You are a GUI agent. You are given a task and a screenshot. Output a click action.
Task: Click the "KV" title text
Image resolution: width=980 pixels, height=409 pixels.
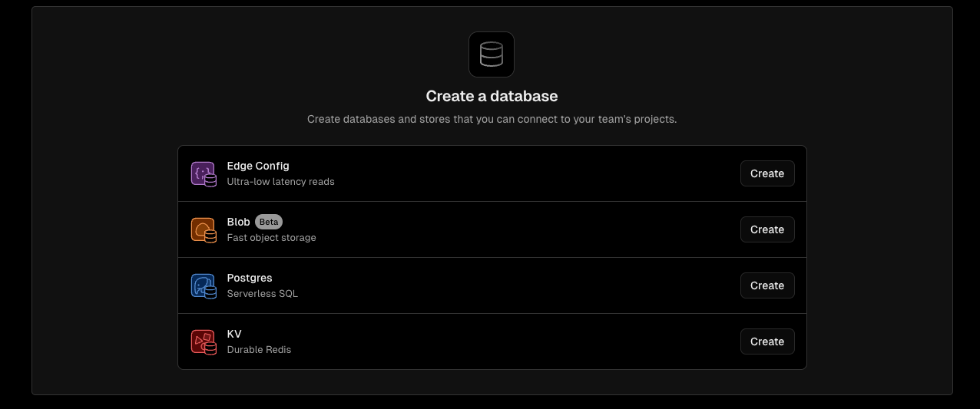click(234, 334)
